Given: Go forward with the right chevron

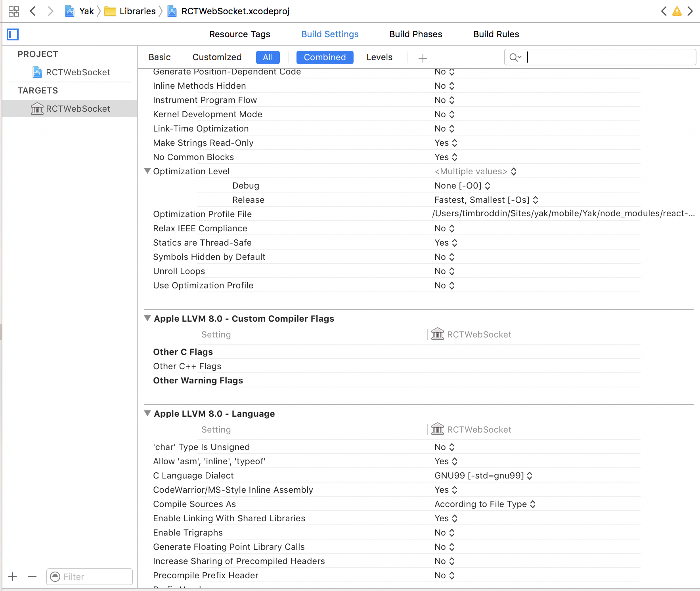Looking at the screenshot, I should click(x=50, y=11).
